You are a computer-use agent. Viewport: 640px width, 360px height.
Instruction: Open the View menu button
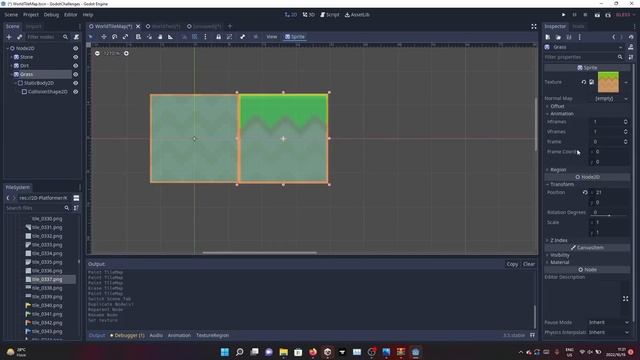click(272, 37)
